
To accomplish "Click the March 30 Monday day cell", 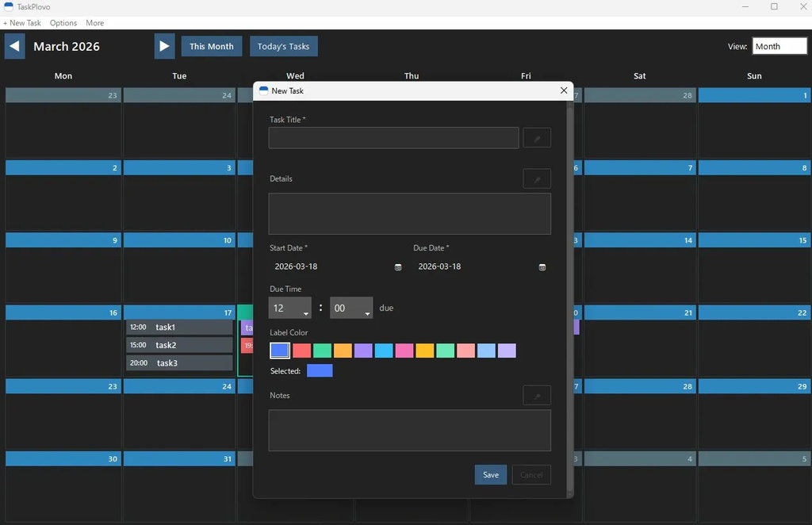I will (x=63, y=486).
